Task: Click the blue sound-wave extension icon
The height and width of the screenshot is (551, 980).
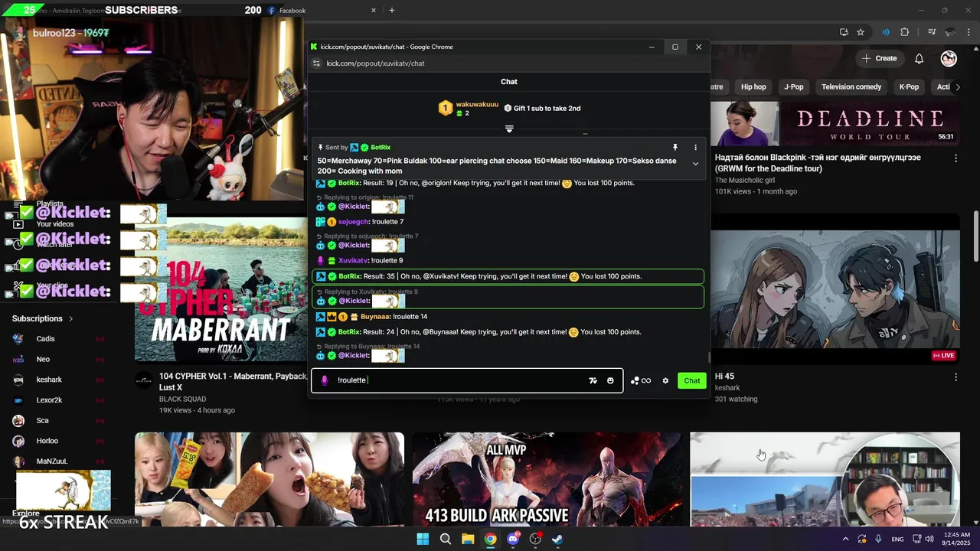Action: [886, 32]
